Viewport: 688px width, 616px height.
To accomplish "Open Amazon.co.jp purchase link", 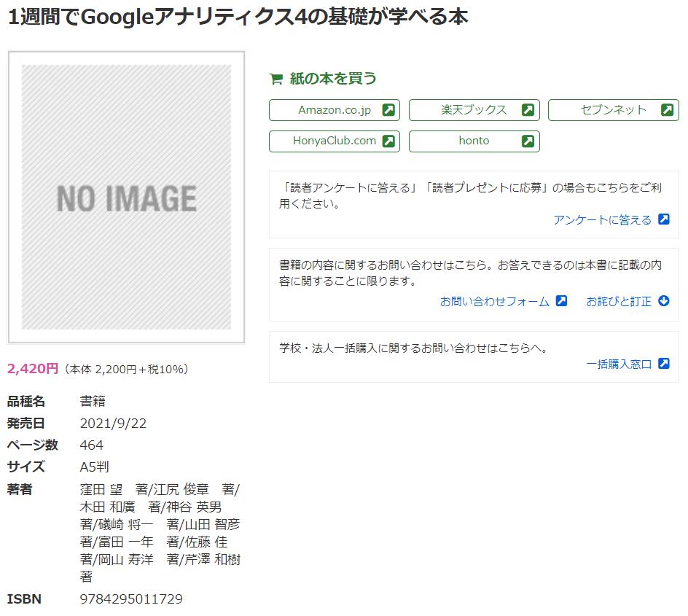I will click(x=335, y=109).
